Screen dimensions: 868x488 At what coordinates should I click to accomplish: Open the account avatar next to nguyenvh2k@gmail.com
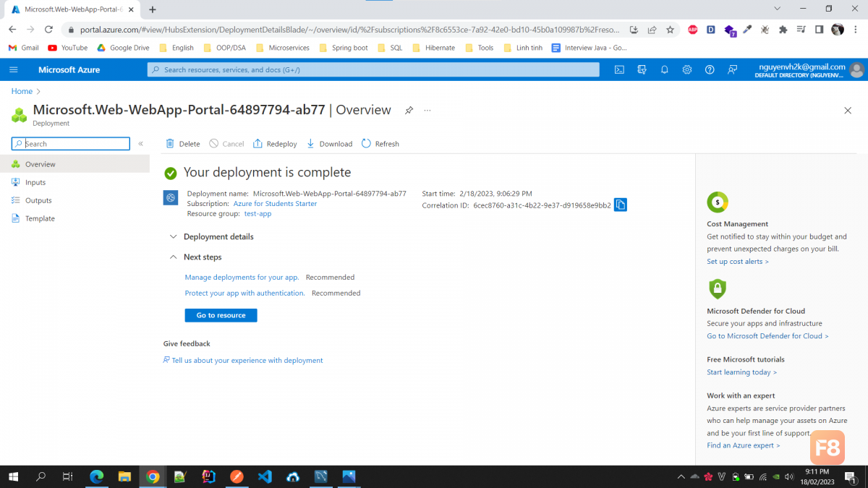[x=857, y=69]
